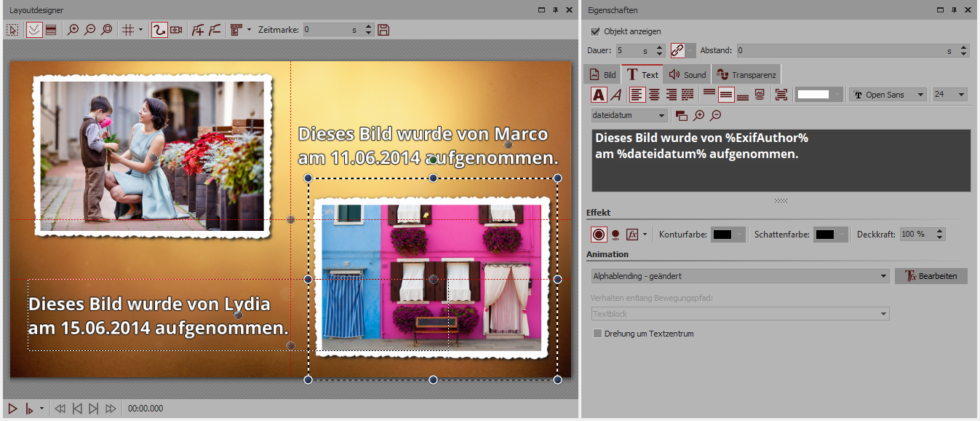Image resolution: width=980 pixels, height=421 pixels.
Task: Open the Konturfarbe color picker
Action: tap(728, 235)
